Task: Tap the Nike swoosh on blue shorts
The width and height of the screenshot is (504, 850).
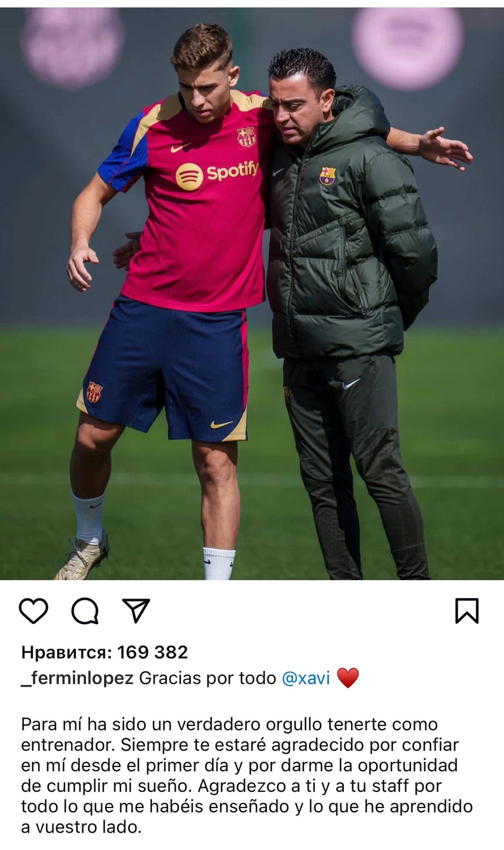Action: tap(222, 424)
